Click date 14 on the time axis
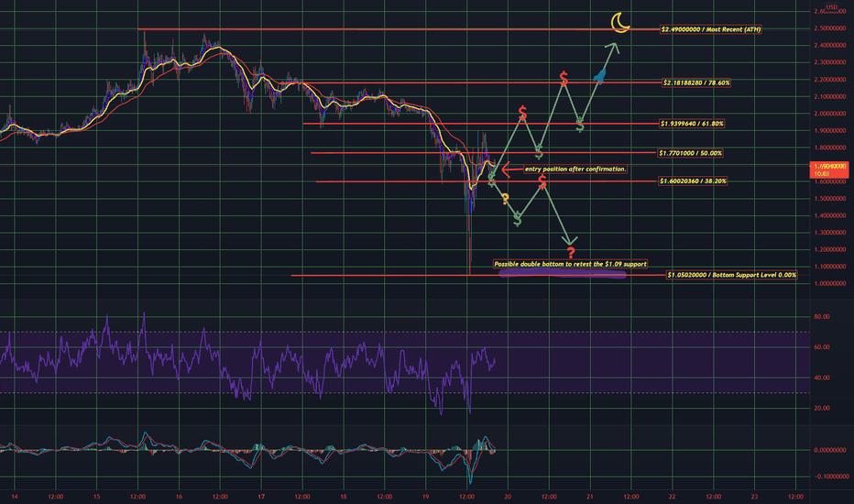Screen dimensions: 854x504 (15, 497)
